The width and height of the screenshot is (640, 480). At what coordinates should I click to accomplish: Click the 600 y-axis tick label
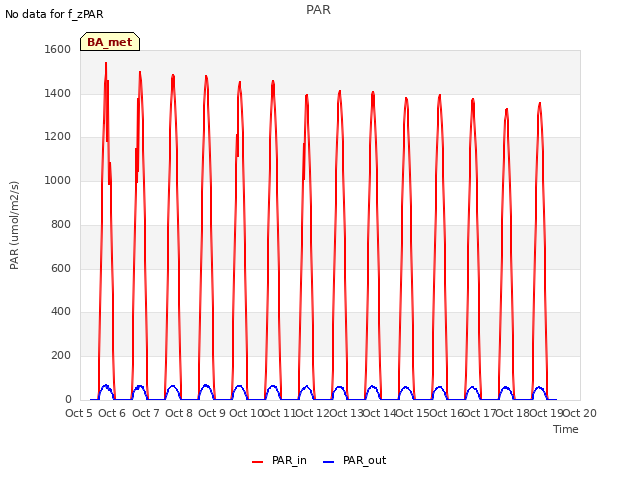(x=61, y=268)
